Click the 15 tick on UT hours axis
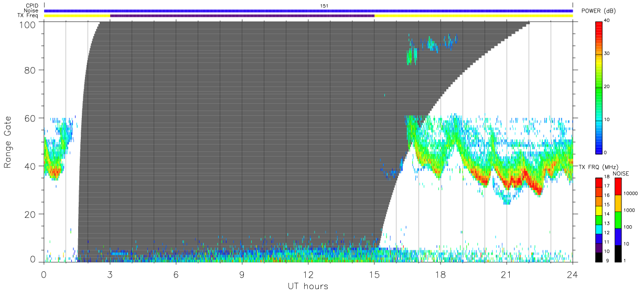 (374, 274)
